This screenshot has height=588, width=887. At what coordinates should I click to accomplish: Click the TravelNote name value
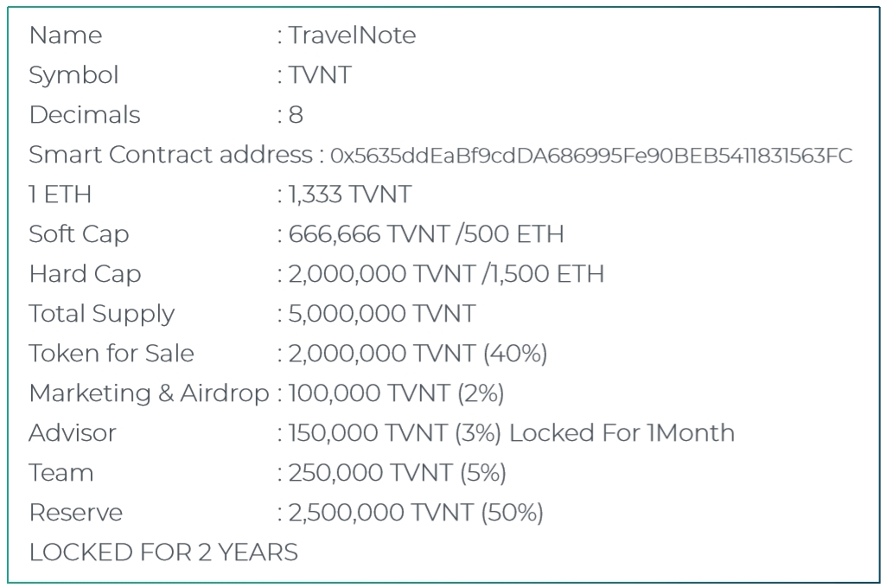(352, 35)
